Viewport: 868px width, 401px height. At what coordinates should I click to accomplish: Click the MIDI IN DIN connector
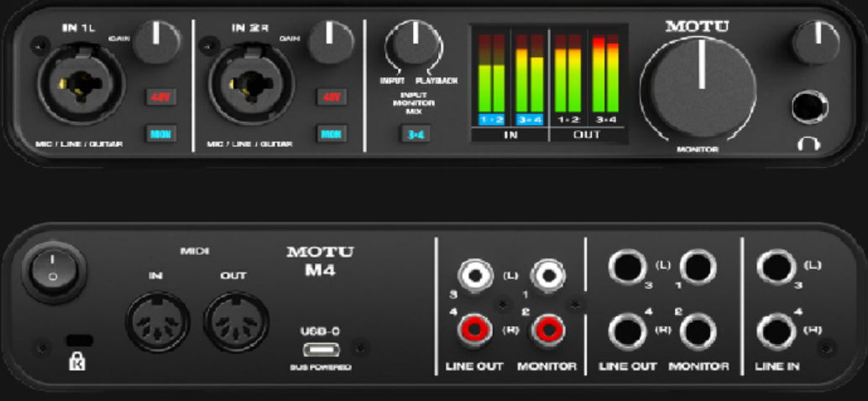click(158, 322)
